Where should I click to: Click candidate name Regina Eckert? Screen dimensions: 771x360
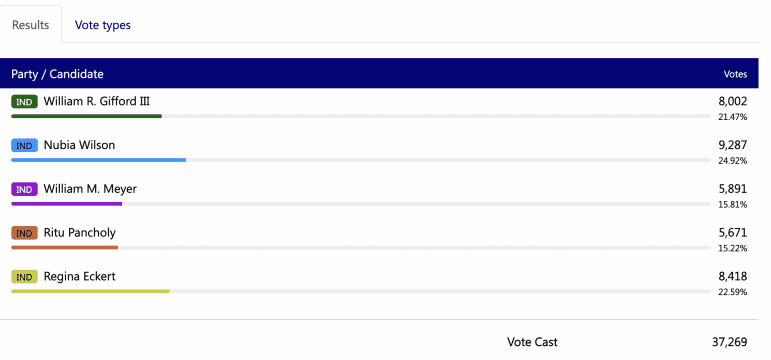click(x=80, y=276)
